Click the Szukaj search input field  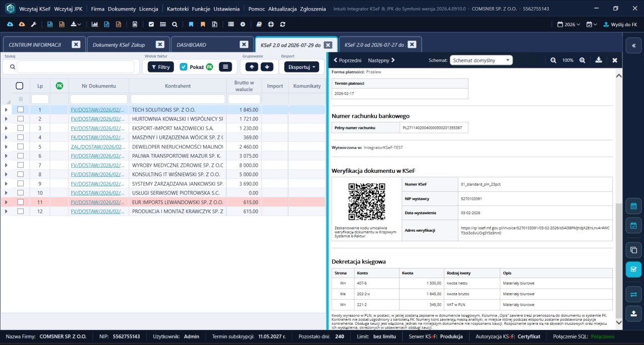[75, 66]
